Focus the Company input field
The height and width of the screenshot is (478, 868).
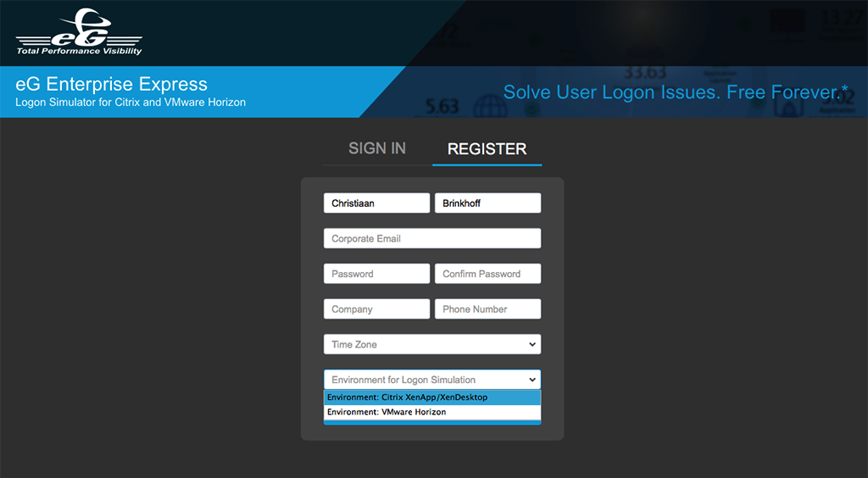(376, 309)
